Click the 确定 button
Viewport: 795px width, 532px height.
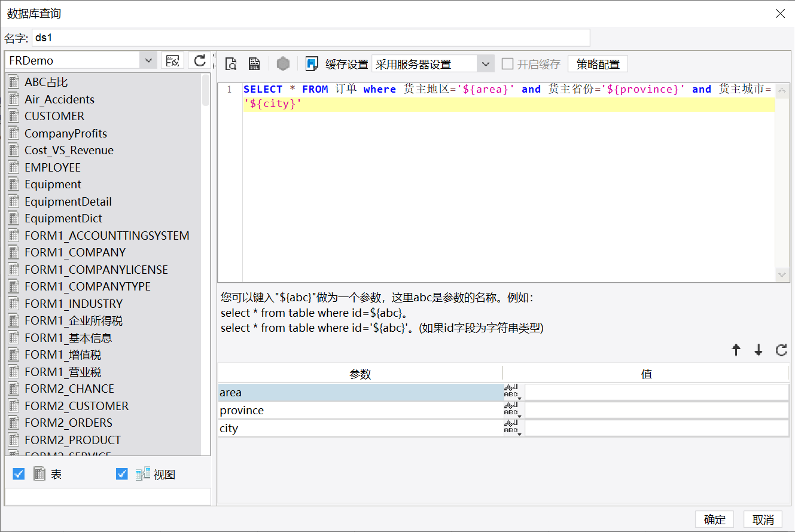coord(715,519)
